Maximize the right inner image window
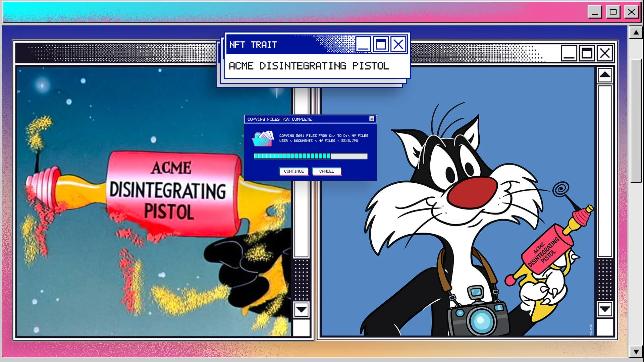Viewport: 644px width, 362px height. click(587, 53)
